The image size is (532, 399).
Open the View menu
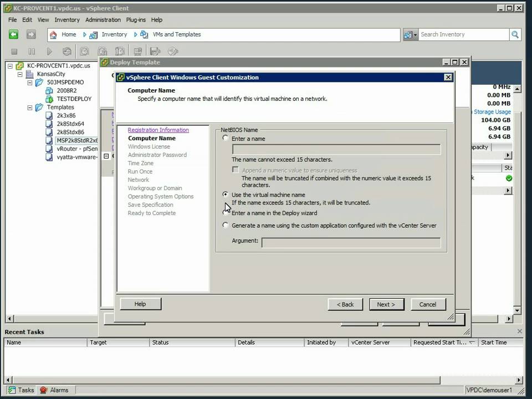coord(43,20)
